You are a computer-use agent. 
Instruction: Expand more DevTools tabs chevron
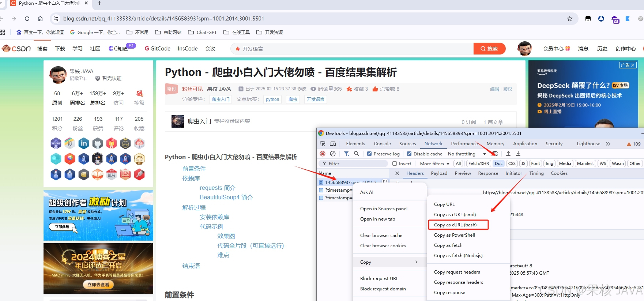coord(608,144)
